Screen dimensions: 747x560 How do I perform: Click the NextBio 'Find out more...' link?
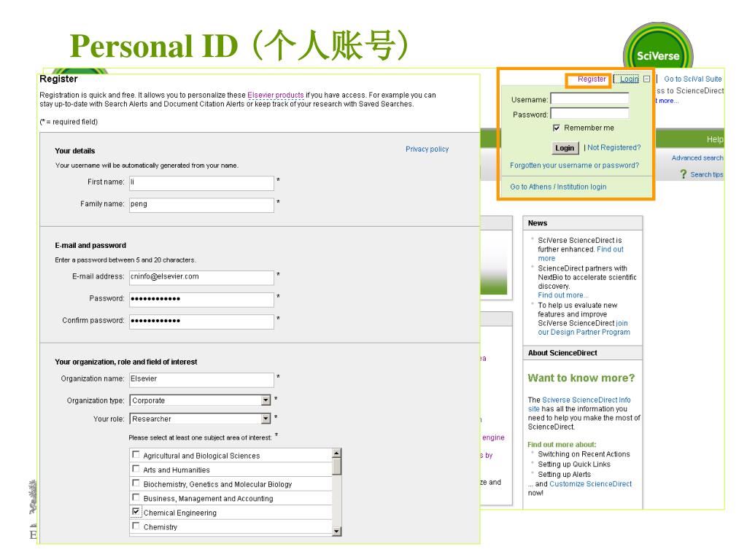(563, 295)
